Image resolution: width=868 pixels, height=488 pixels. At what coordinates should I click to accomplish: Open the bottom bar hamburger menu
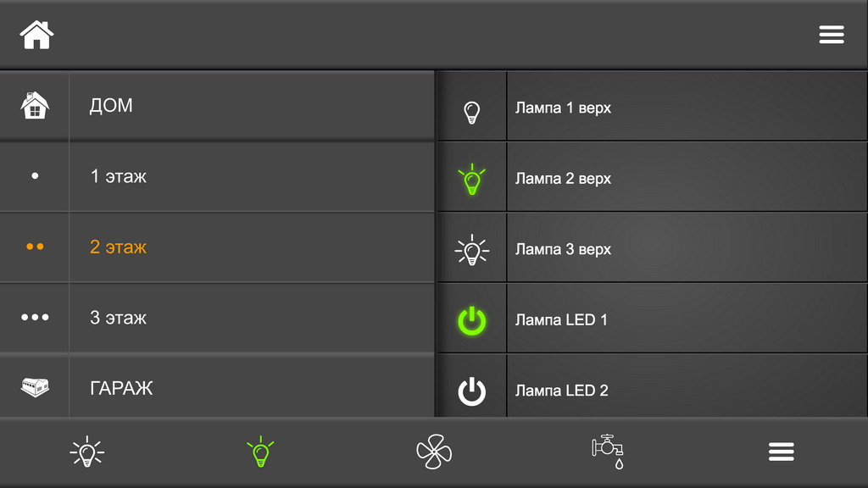(x=781, y=452)
